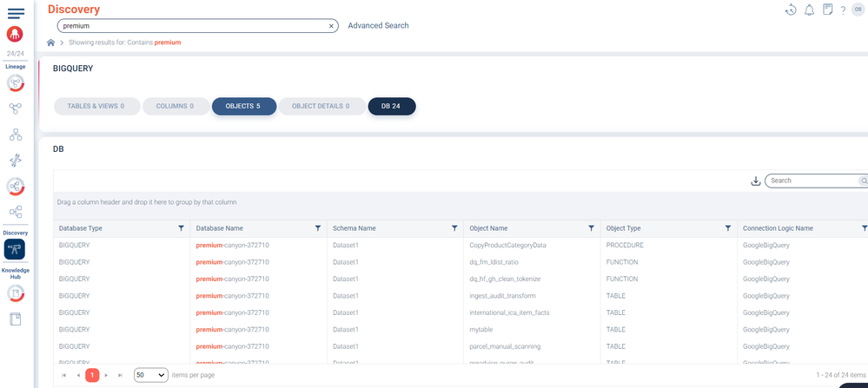The image size is (868, 388).
Task: Sort by Database Type column header
Action: pyautogui.click(x=80, y=228)
